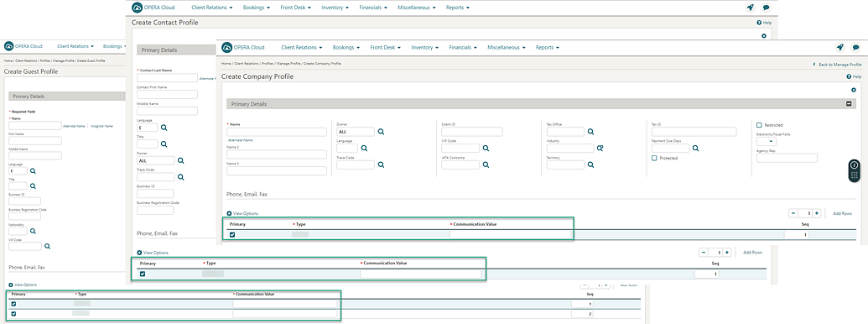Viewport: 868px width, 324px height.
Task: Click Add Rows in Contact Profile window
Action: click(x=752, y=253)
